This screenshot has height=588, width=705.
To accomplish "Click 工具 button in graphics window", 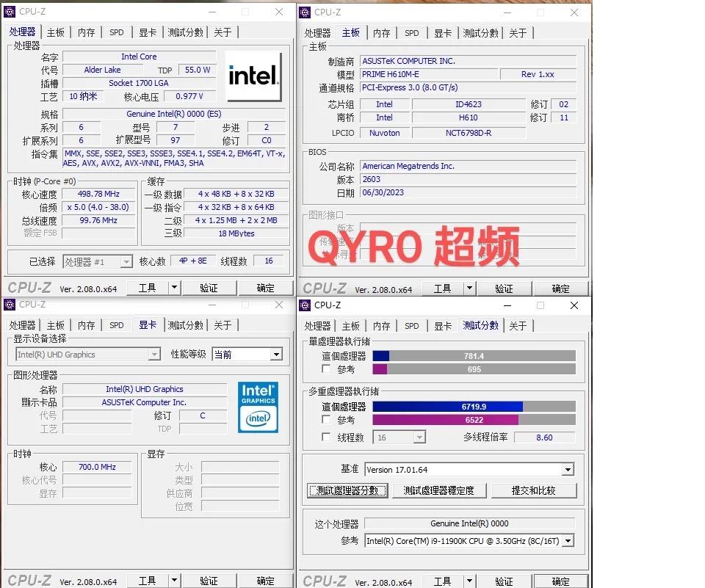I will click(148, 581).
